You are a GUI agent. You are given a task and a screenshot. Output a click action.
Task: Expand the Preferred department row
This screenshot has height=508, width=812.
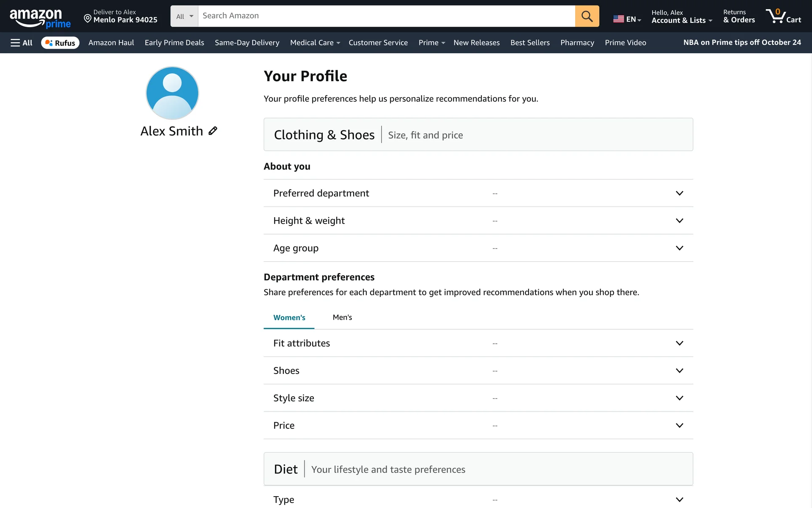679,193
